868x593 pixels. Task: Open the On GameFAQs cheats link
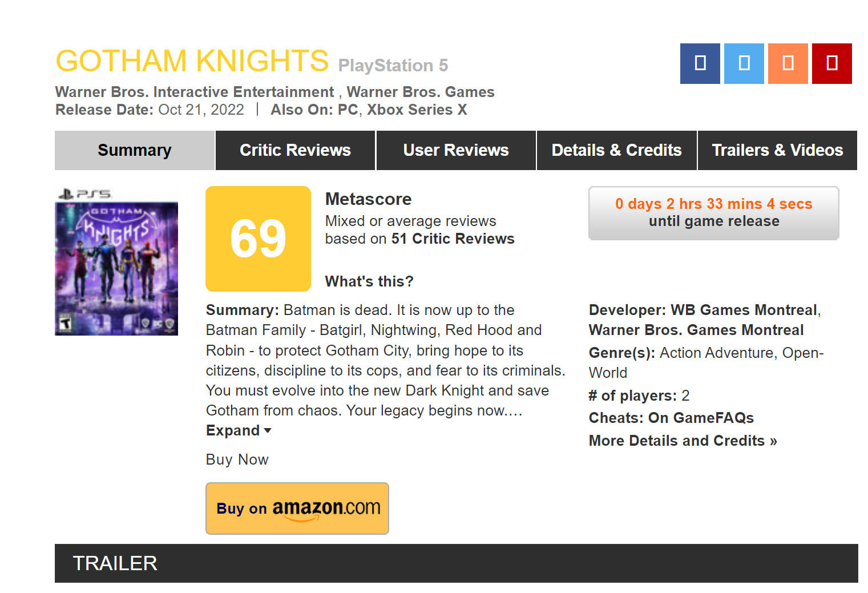click(701, 418)
